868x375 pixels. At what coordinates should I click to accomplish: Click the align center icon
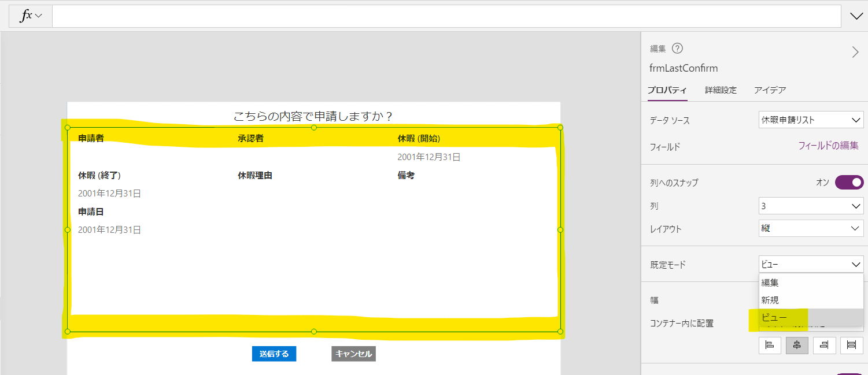click(797, 345)
